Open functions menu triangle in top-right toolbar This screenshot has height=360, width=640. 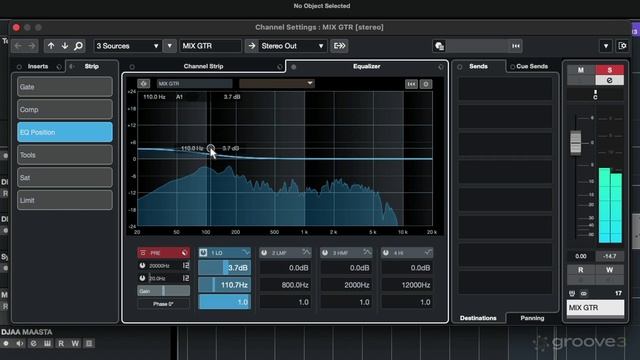click(606, 46)
